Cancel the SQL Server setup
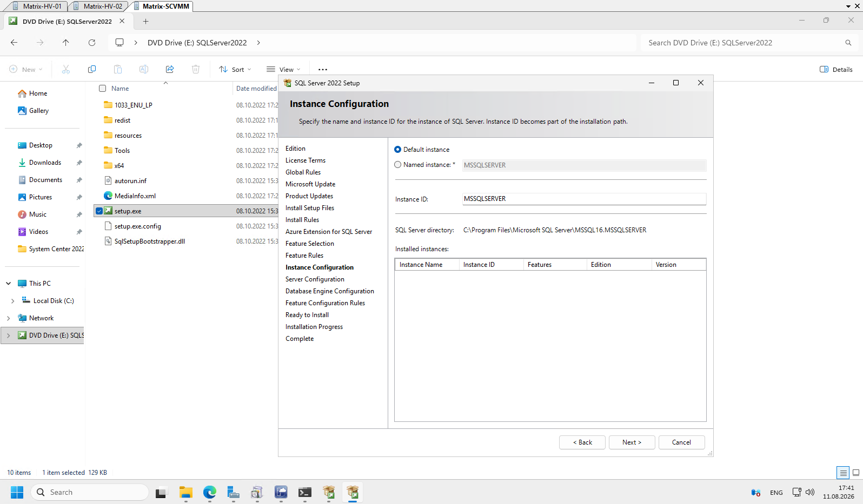The image size is (863, 504). pos(682,442)
